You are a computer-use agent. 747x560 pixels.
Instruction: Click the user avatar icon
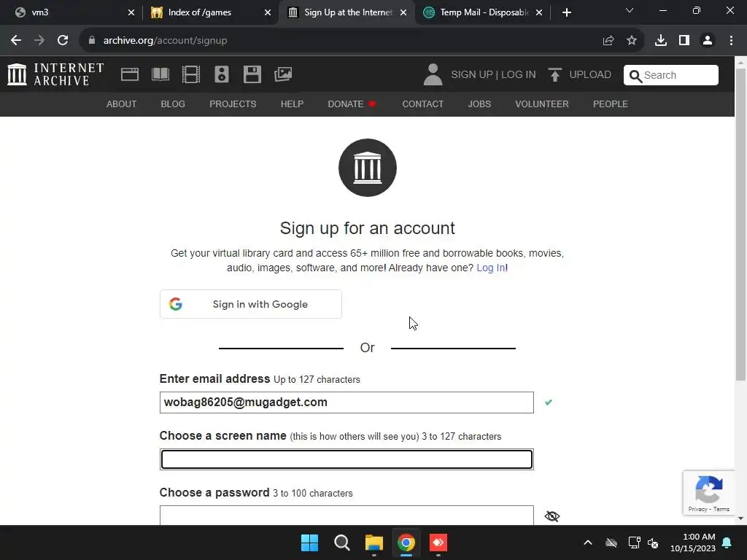(433, 75)
